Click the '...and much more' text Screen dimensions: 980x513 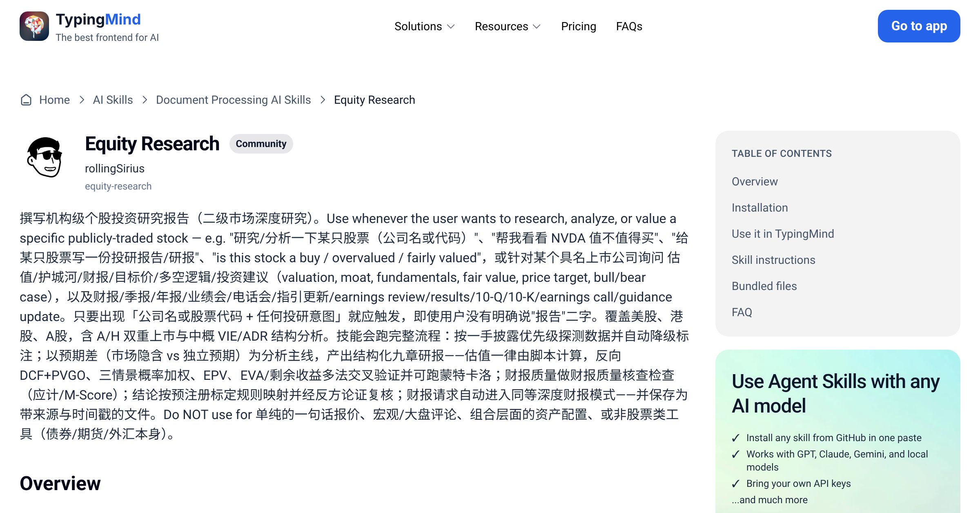pos(769,500)
